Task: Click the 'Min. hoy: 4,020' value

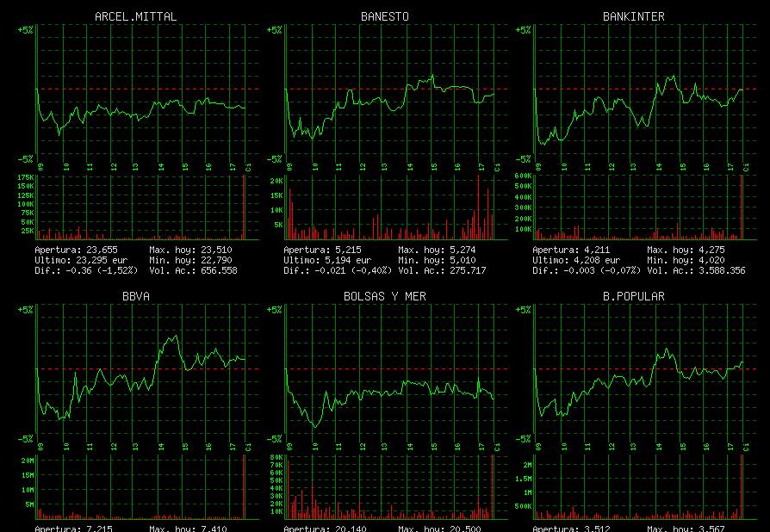Action: (686, 261)
